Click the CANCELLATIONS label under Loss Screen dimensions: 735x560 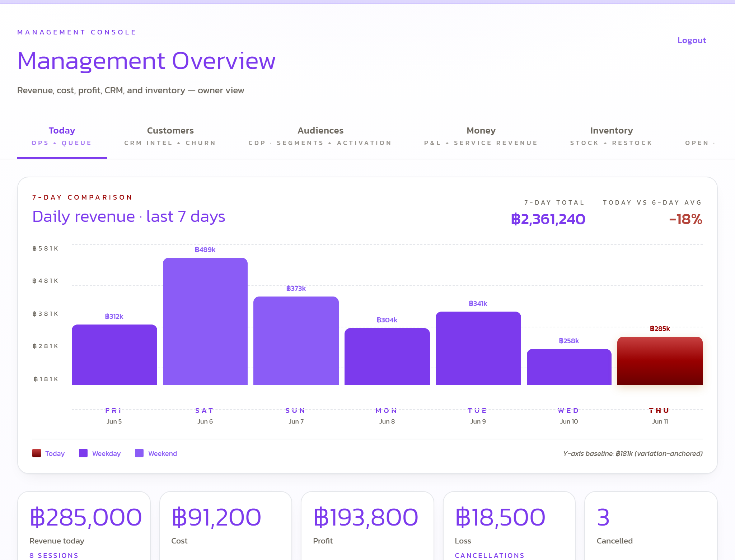click(x=490, y=555)
